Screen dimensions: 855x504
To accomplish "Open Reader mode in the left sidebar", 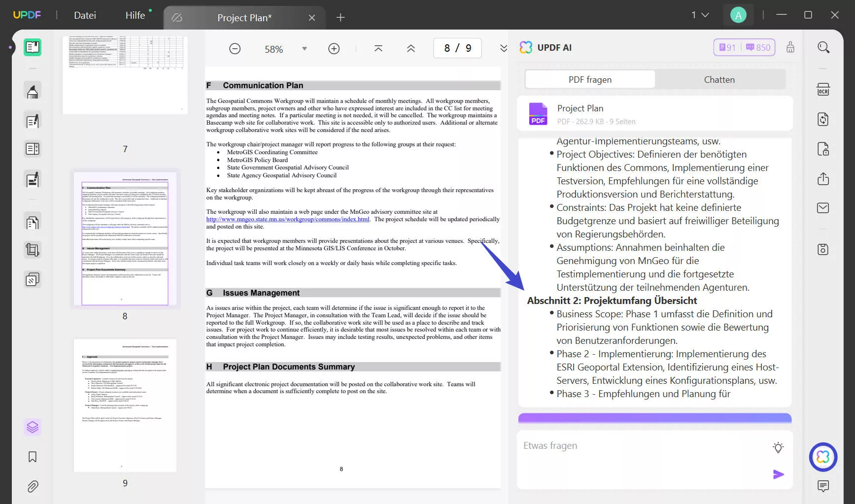I will point(33,47).
